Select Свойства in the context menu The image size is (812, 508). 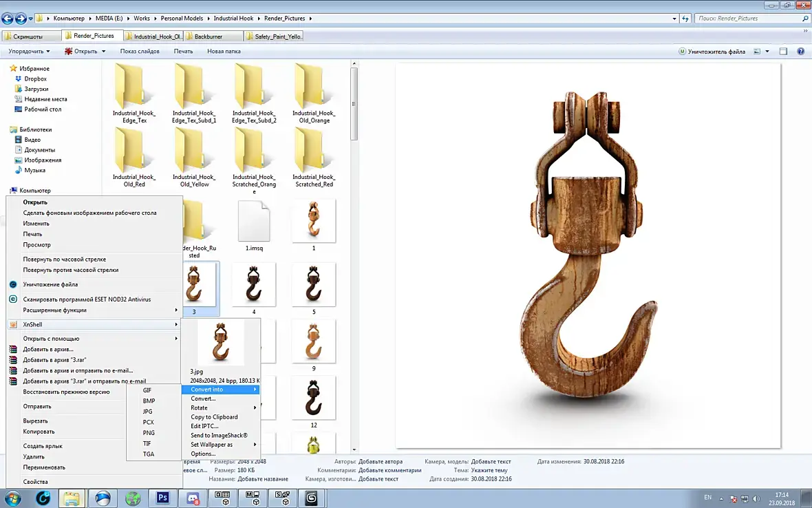tap(35, 482)
